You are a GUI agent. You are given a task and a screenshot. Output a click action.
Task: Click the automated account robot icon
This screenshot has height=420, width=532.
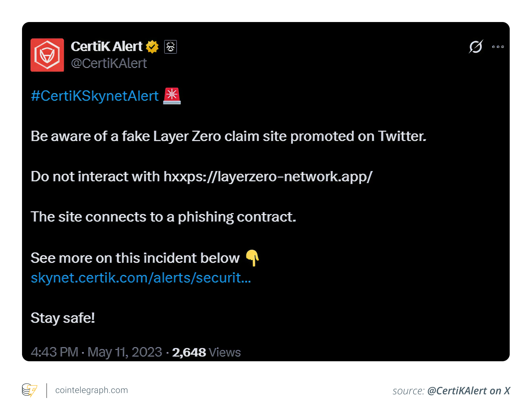coord(170,47)
